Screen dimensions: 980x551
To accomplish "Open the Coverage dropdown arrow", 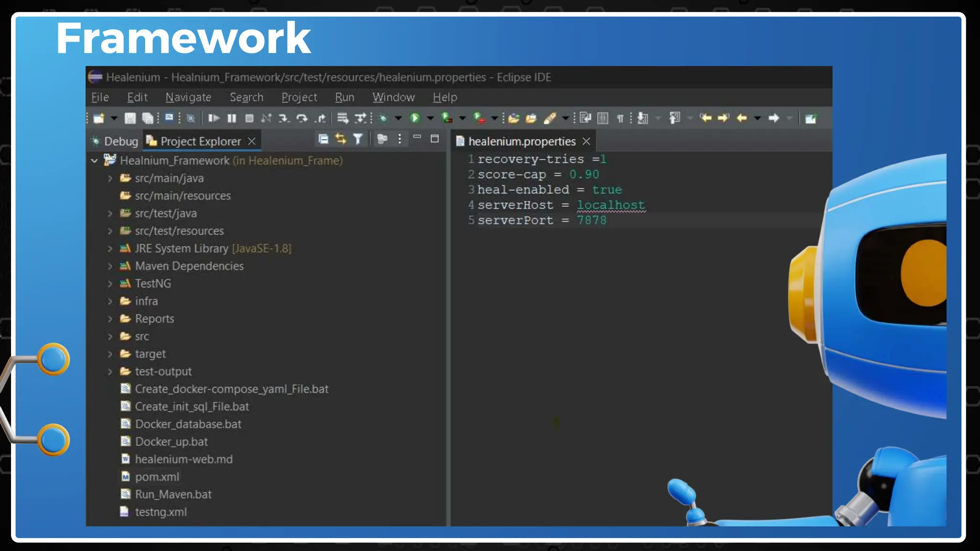I will (462, 118).
